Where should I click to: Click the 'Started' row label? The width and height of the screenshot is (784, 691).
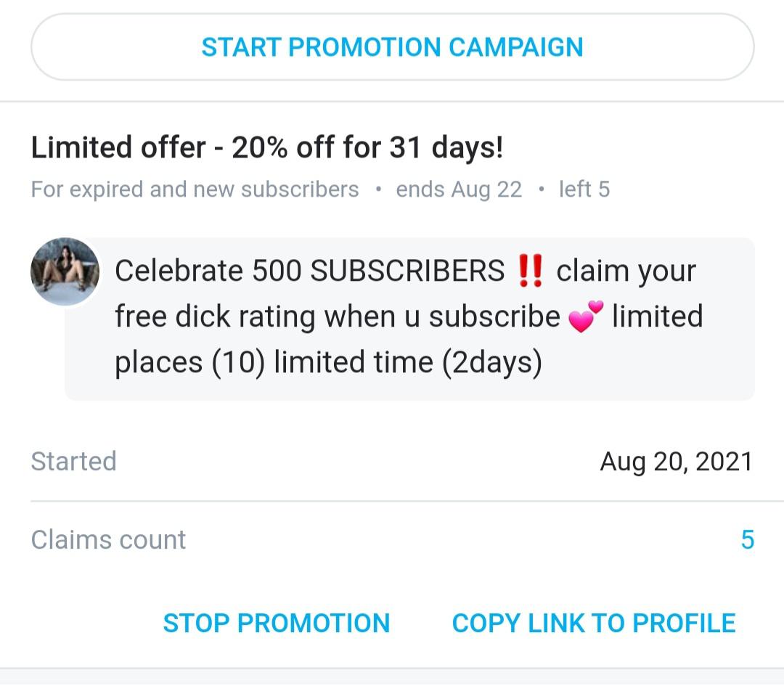(73, 461)
